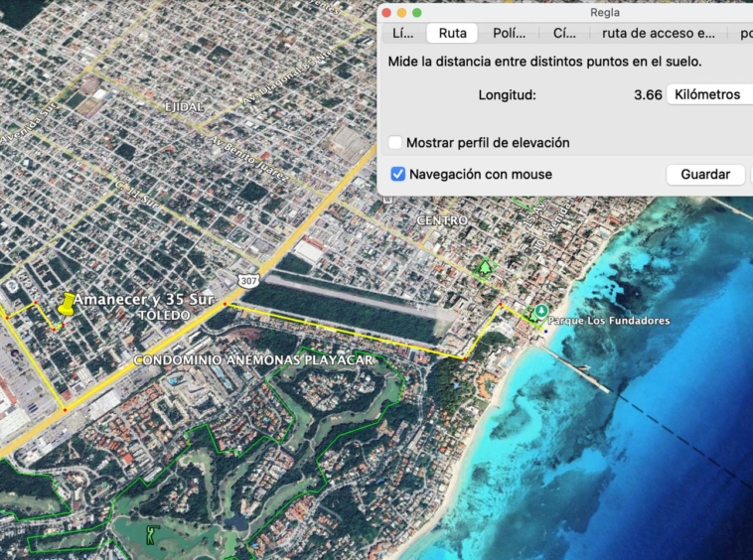The height and width of the screenshot is (560, 753).
Task: Open the ruta de acceso e... tab
Action: pyautogui.click(x=659, y=34)
